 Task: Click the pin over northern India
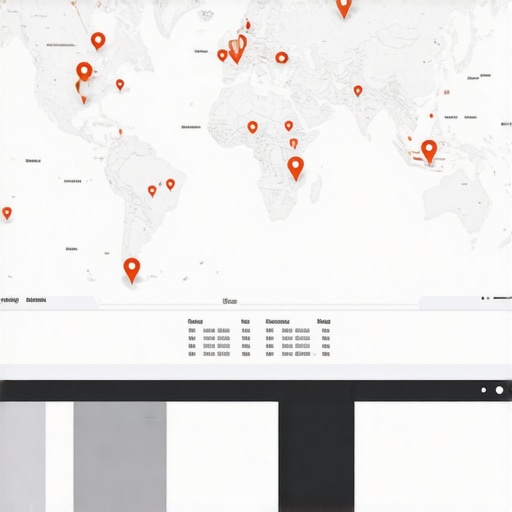(358, 91)
